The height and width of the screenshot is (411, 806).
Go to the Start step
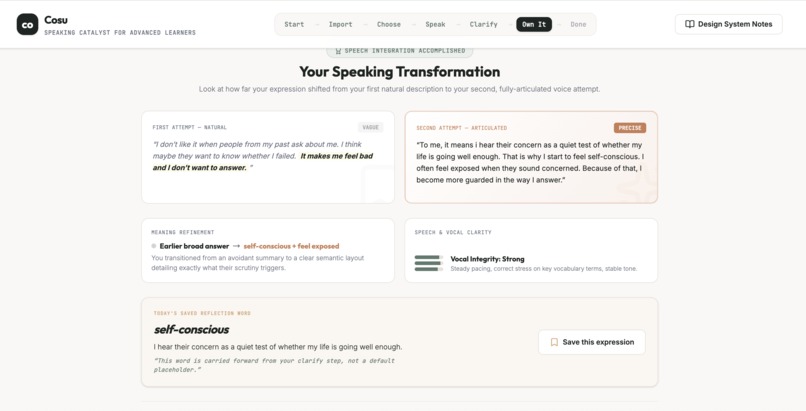294,24
